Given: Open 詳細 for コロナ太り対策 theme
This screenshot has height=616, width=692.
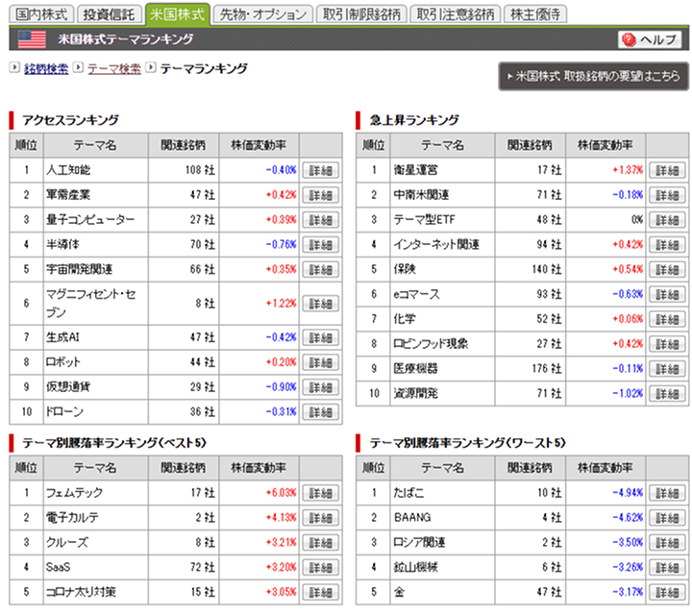Looking at the screenshot, I should point(321,592).
